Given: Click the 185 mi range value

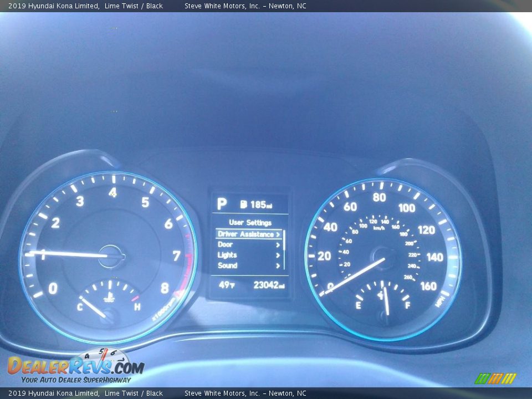Looking at the screenshot, I should pos(261,204).
